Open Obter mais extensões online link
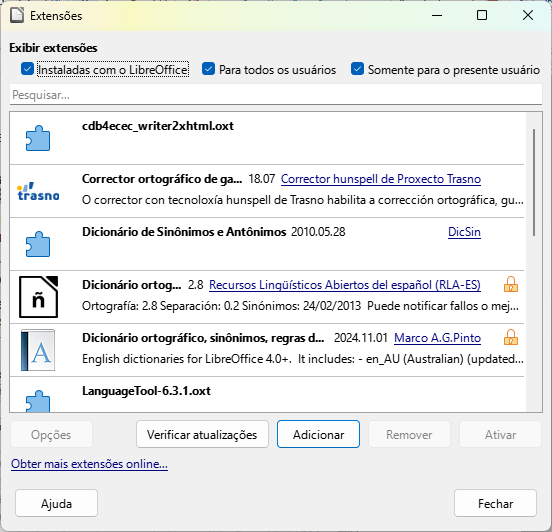The image size is (552, 532). click(89, 464)
